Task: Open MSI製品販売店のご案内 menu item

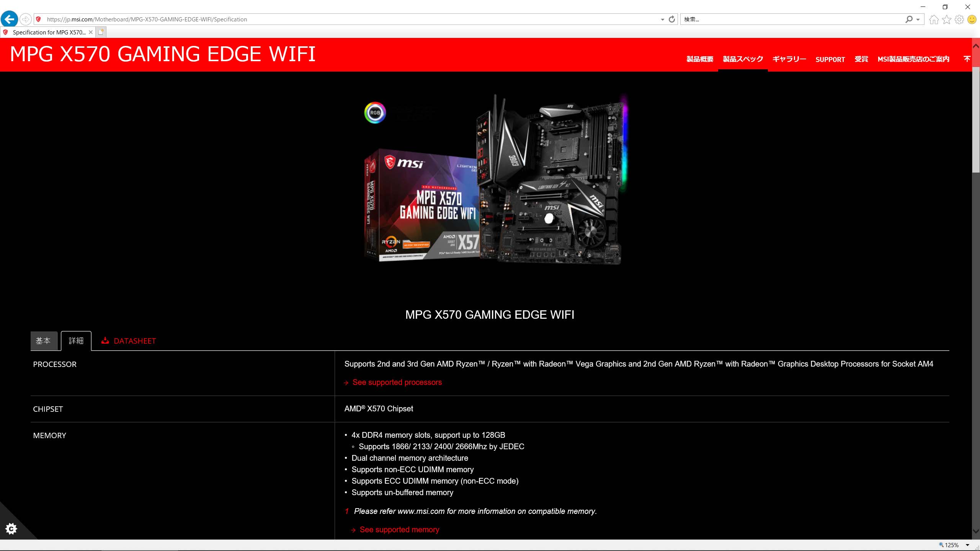Action: 913,59
